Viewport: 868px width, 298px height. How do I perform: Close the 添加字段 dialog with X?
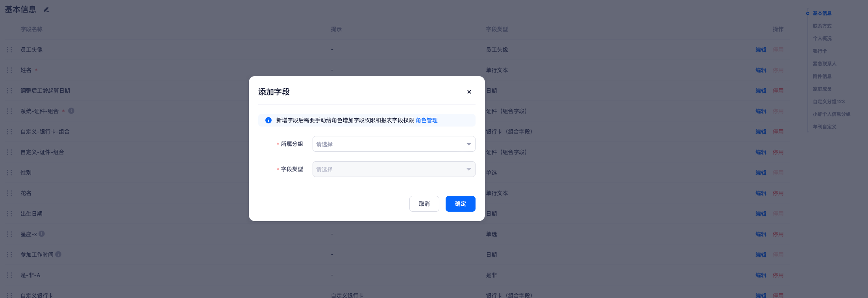[x=469, y=92]
